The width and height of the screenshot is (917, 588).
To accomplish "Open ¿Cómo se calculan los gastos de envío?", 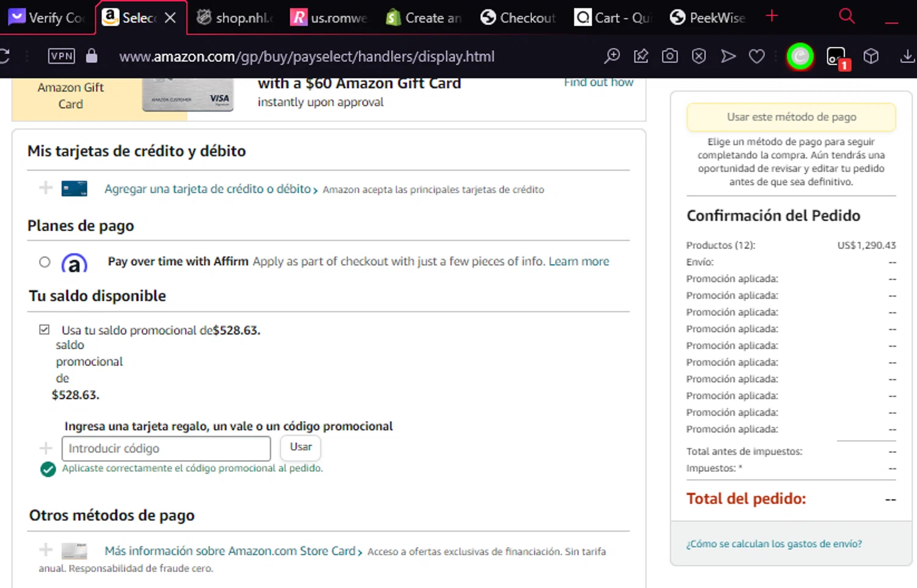I will pos(774,544).
